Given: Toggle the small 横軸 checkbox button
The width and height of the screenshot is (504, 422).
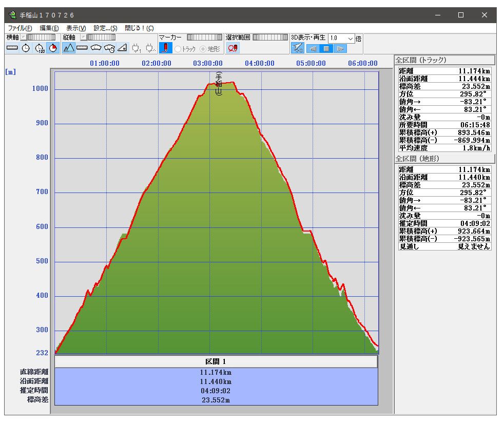Looking at the screenshot, I should point(24,37).
